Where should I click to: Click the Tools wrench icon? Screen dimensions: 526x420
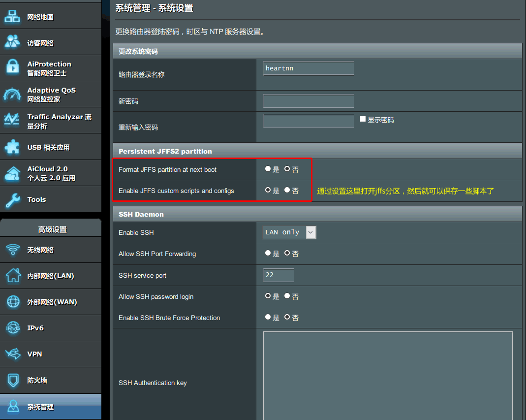tap(12, 199)
